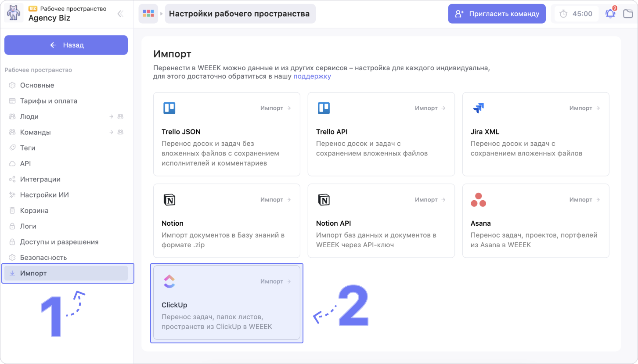The width and height of the screenshot is (638, 364).
Task: Click the Пригласить команду button
Action: pyautogui.click(x=497, y=14)
